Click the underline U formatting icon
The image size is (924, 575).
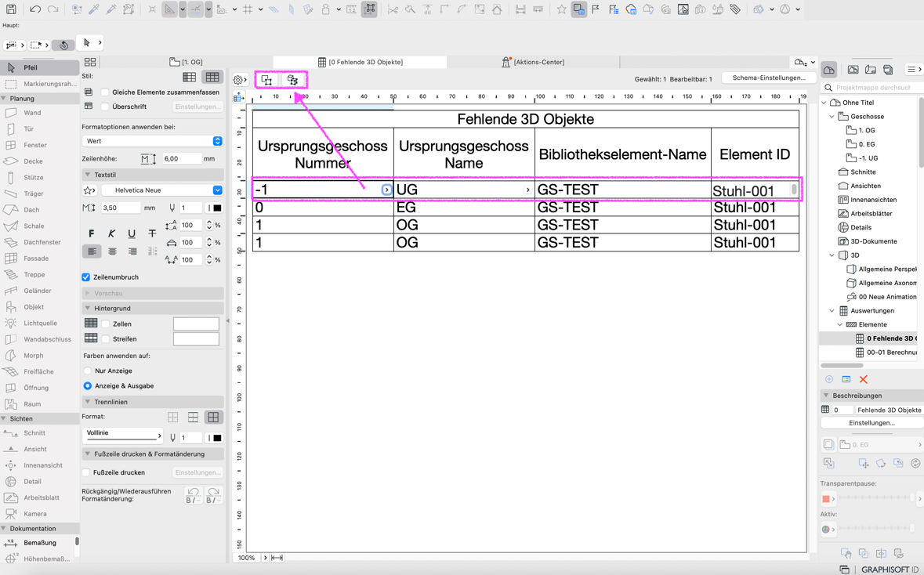point(132,233)
